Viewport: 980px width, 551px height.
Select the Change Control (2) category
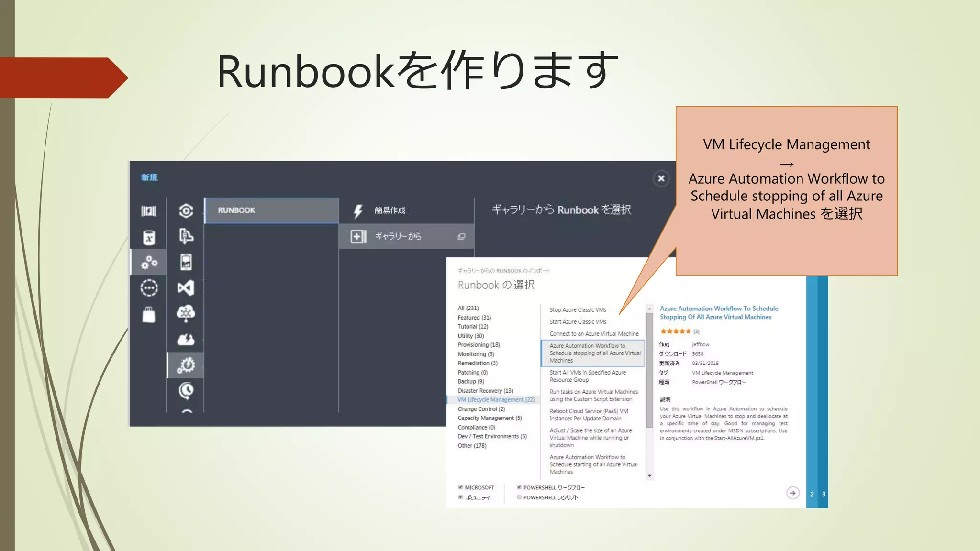pos(481,409)
